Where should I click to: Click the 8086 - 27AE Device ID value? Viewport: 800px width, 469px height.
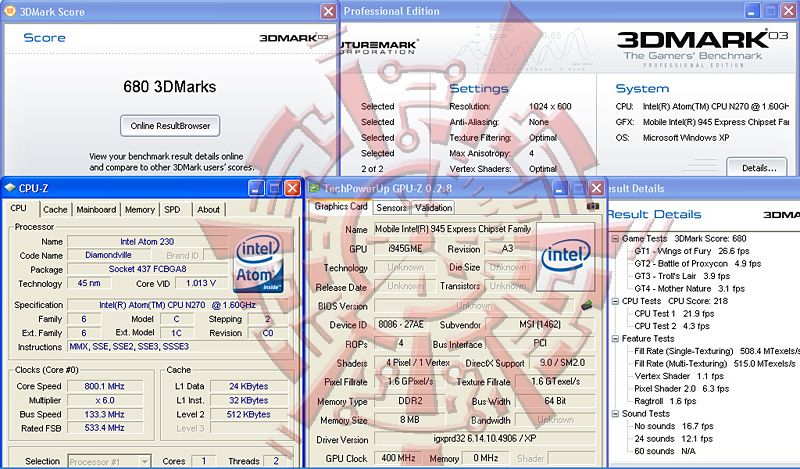coord(401,325)
